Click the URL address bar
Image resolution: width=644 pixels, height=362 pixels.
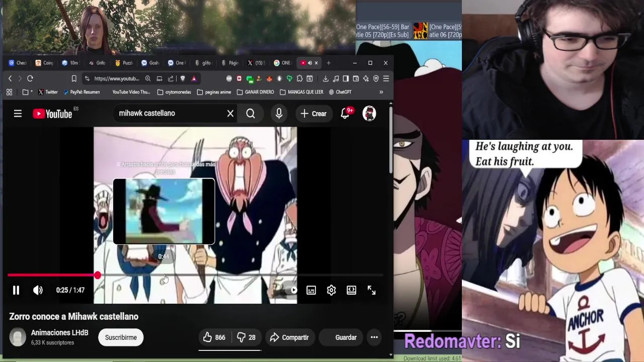(117, 78)
